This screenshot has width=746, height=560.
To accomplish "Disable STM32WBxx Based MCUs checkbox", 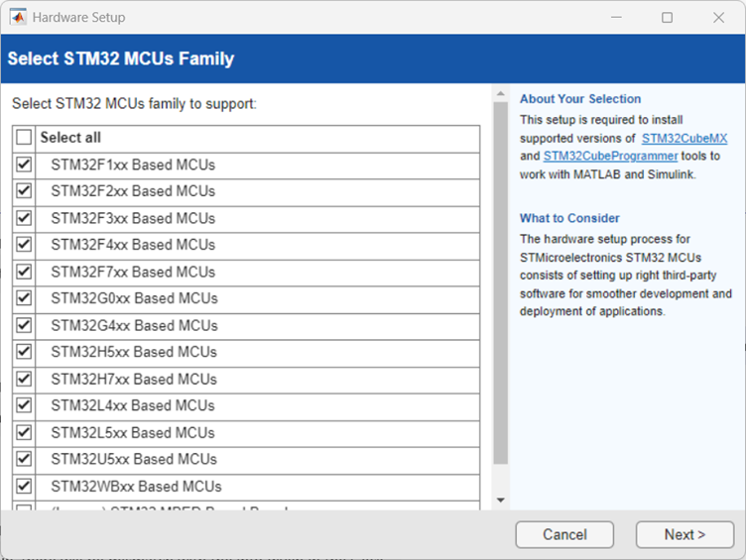I will click(x=24, y=487).
